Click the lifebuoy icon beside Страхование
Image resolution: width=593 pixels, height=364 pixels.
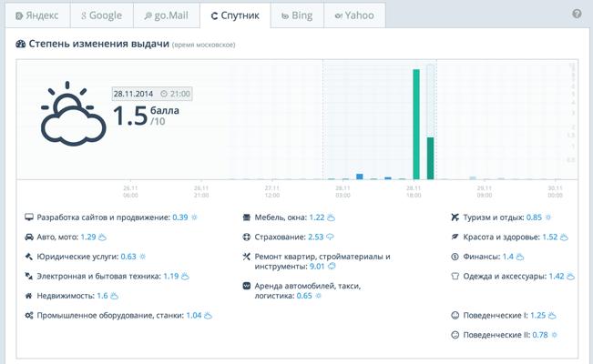pos(246,237)
